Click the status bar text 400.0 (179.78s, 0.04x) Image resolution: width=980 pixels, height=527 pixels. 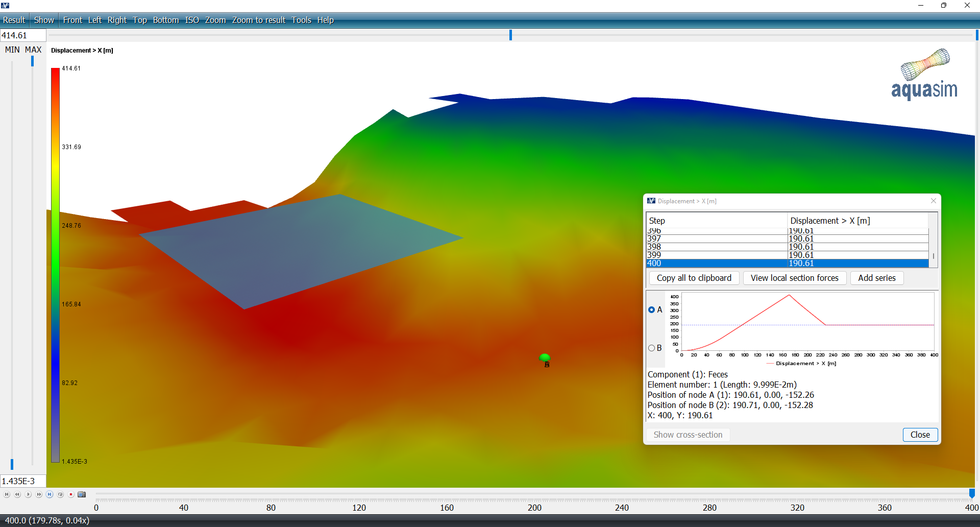pos(47,520)
